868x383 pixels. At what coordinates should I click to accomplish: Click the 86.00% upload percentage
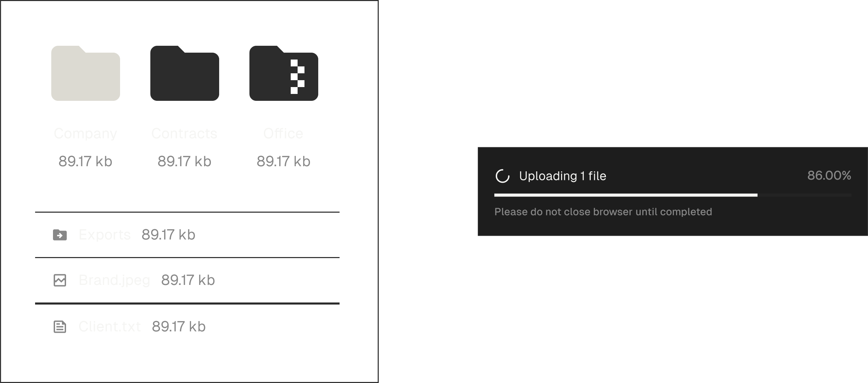[x=829, y=175]
